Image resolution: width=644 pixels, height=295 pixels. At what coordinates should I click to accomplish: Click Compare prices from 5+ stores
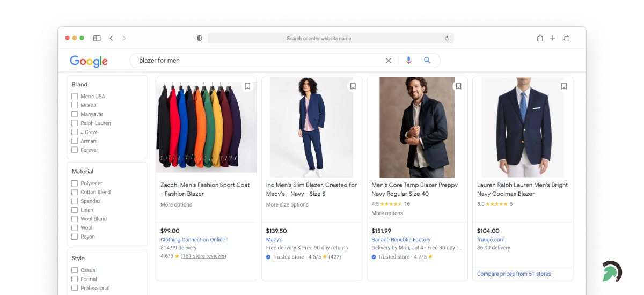pyautogui.click(x=514, y=274)
